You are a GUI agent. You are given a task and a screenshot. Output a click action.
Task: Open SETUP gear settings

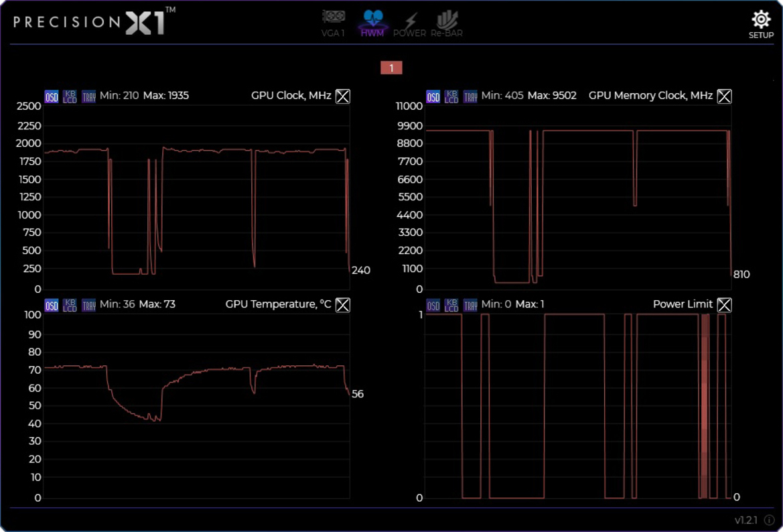click(x=761, y=24)
